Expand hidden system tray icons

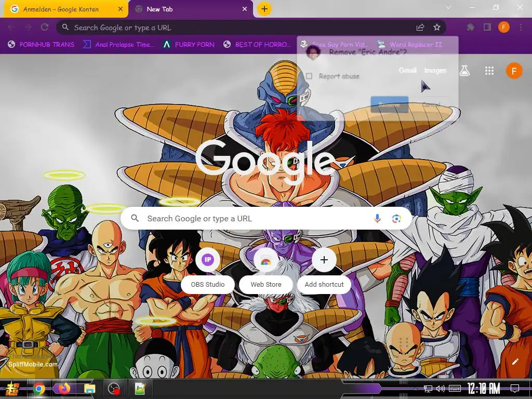point(415,389)
